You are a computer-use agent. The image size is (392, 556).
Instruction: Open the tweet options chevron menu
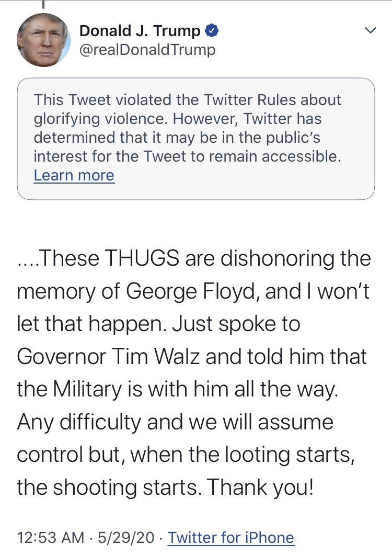pos(370,31)
